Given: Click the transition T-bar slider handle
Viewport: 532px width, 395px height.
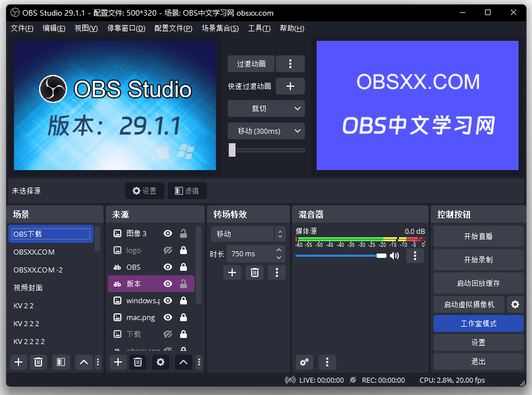Looking at the screenshot, I should coord(232,150).
